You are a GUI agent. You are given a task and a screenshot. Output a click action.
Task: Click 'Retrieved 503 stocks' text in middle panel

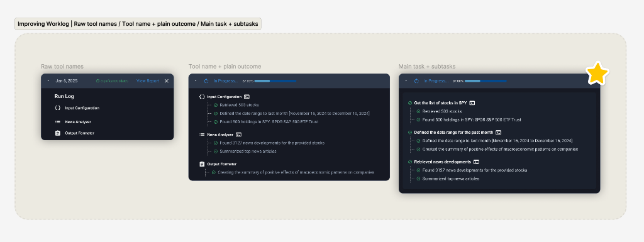click(240, 105)
